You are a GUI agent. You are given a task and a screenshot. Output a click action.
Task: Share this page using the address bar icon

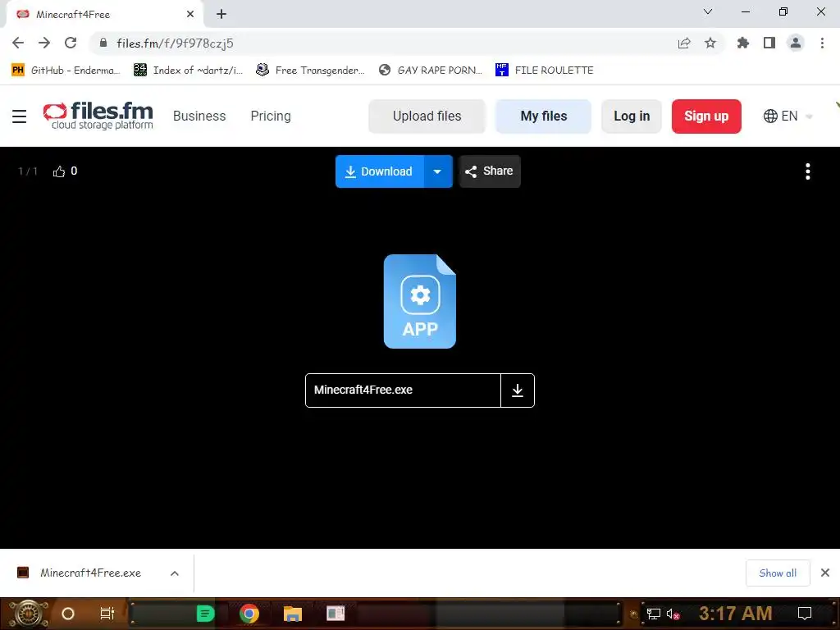coord(683,43)
